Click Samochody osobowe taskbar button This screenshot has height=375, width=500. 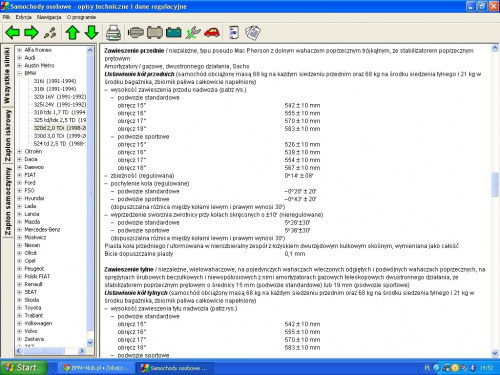175,368
